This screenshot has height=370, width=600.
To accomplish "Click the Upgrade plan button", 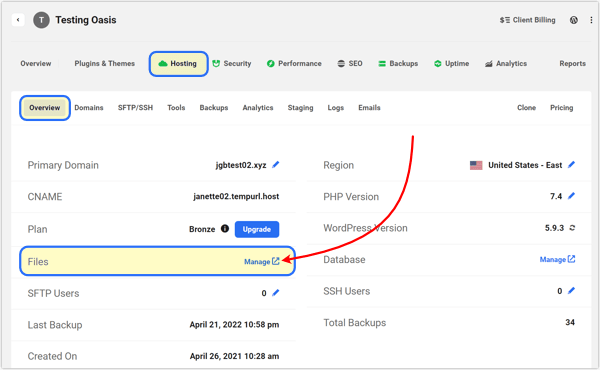I will 257,229.
